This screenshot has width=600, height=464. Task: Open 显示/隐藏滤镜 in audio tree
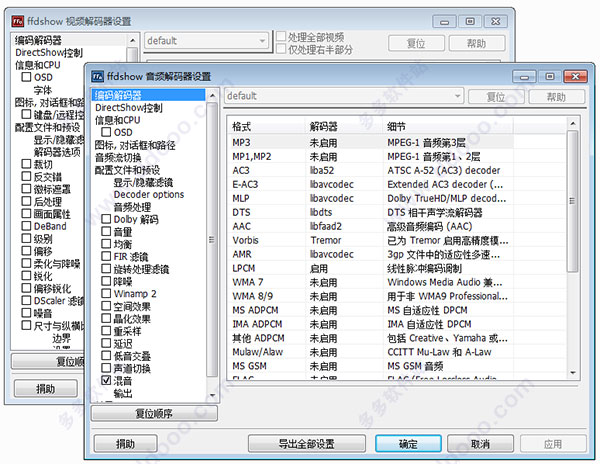point(143,182)
